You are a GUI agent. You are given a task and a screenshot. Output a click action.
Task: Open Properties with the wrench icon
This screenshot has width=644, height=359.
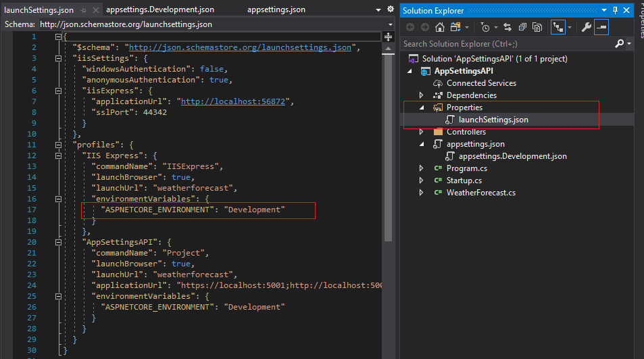click(x=586, y=27)
